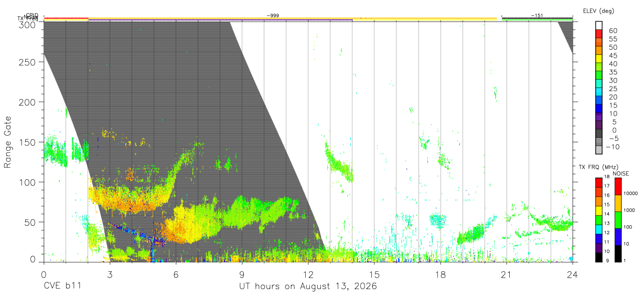The image size is (644, 297).
Task: Click the 'UT hours on August 13, 2026' axis label
Action: (308, 287)
